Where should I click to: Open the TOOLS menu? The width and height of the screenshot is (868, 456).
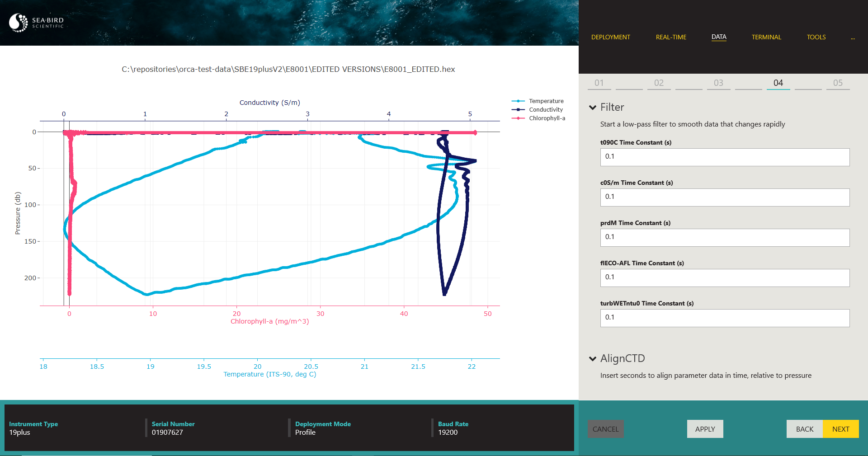point(816,37)
